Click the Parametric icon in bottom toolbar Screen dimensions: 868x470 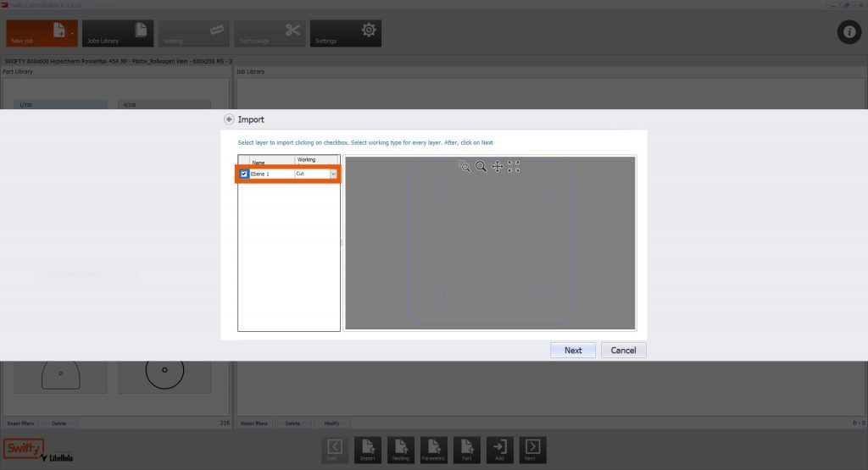click(x=434, y=450)
